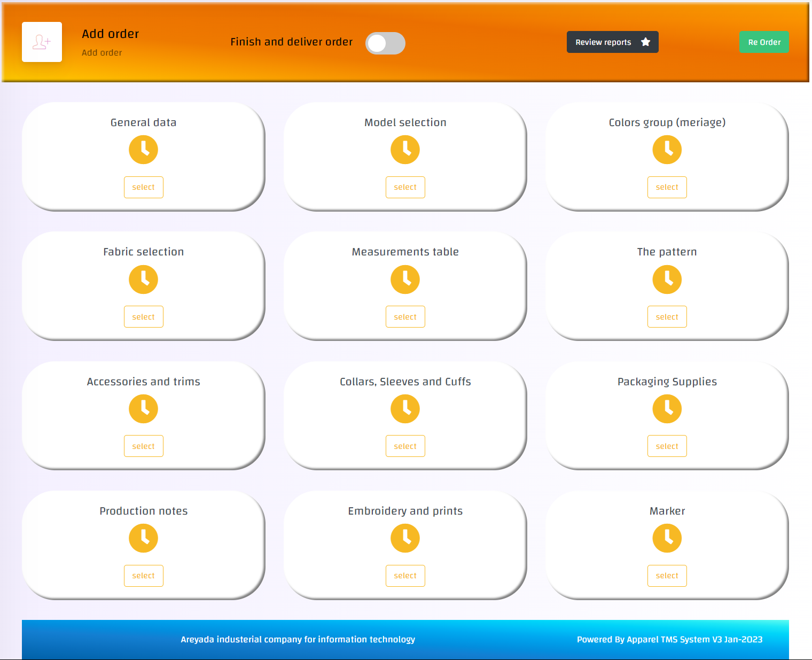Click the clock icon under The pattern
The height and width of the screenshot is (660, 812).
pyautogui.click(x=667, y=279)
